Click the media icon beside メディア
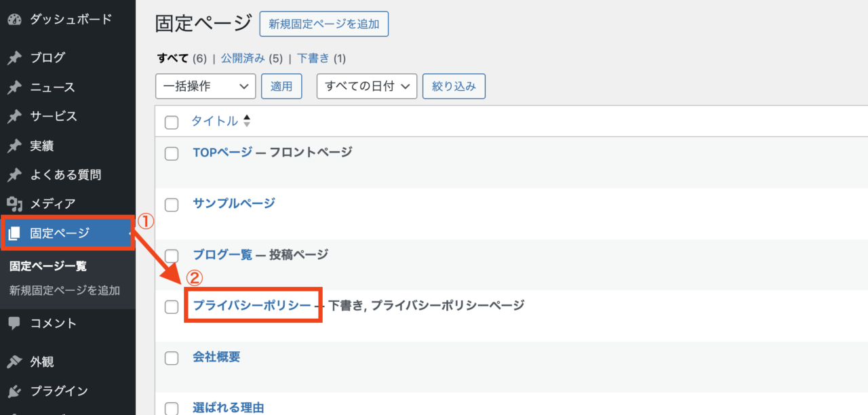This screenshot has width=868, height=415. (x=14, y=203)
